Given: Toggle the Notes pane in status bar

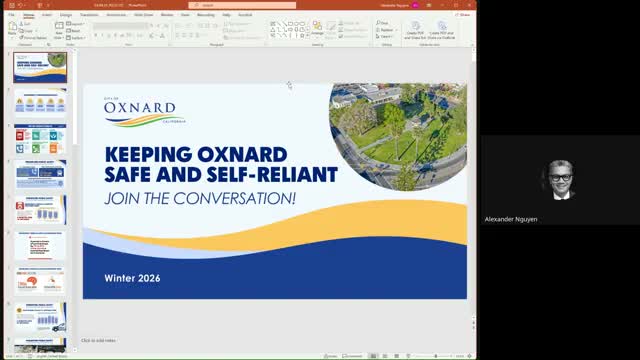Looking at the screenshot, I should coord(330,356).
